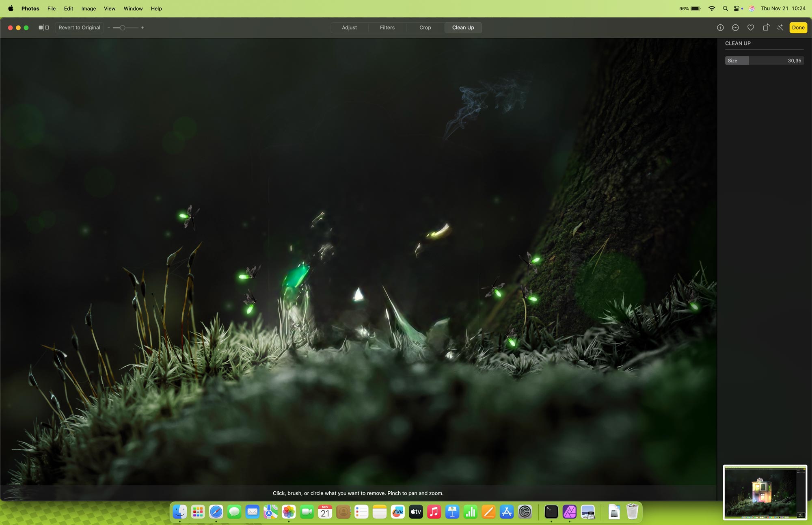Open Maps from the dock
812x525 pixels.
click(x=270, y=512)
